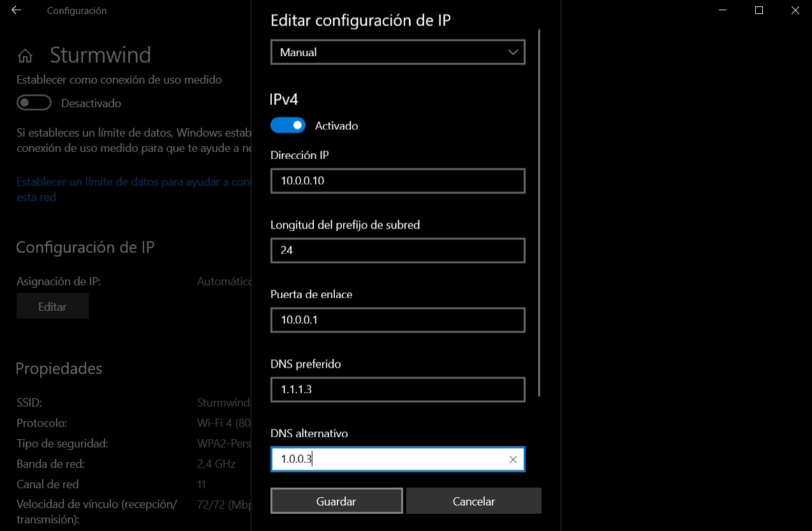Clear DNS alternativo with the X icon
812x531 pixels.
pyautogui.click(x=513, y=460)
